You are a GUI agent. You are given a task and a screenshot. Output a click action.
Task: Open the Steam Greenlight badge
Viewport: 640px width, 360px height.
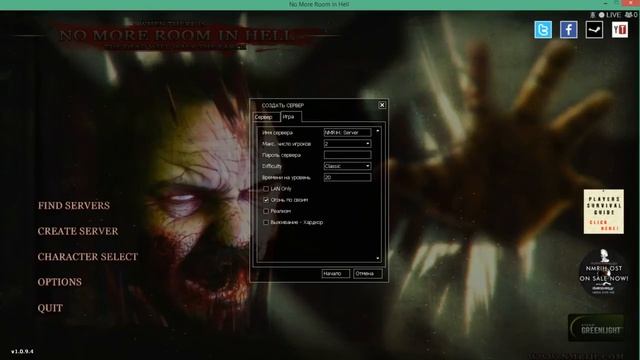tap(596, 328)
